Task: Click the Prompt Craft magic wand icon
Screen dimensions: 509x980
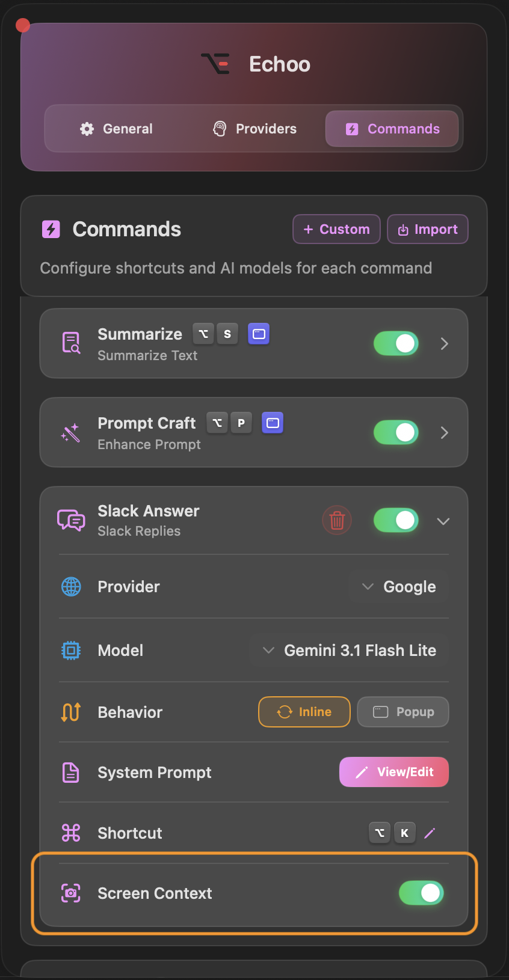Action: pyautogui.click(x=70, y=432)
